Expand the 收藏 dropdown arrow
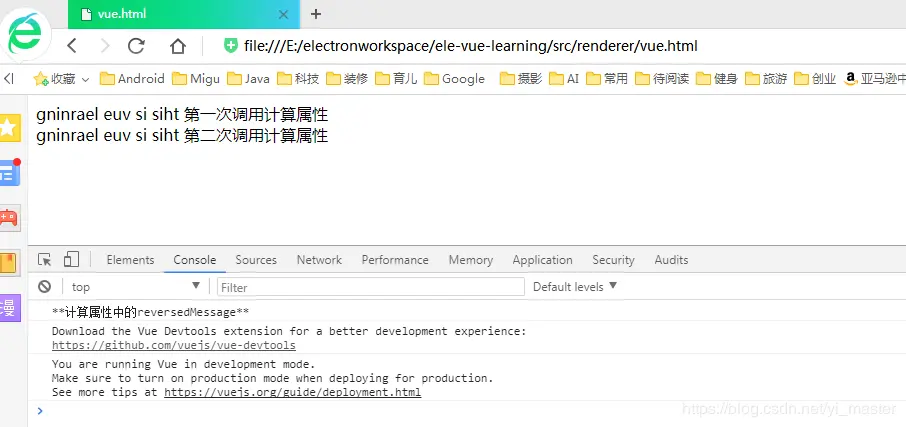 point(86,79)
